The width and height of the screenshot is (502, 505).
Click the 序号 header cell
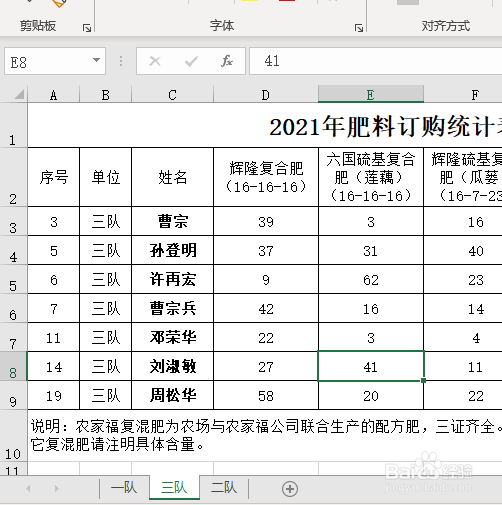(53, 177)
